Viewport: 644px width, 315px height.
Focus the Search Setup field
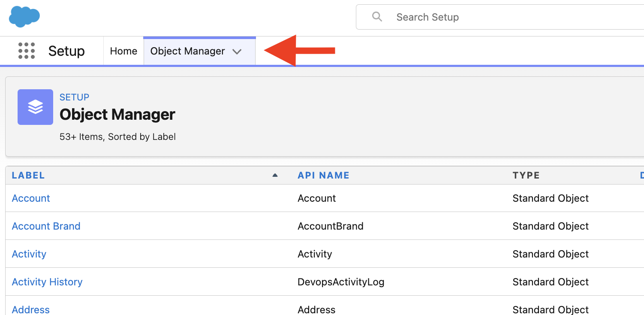pos(500,17)
